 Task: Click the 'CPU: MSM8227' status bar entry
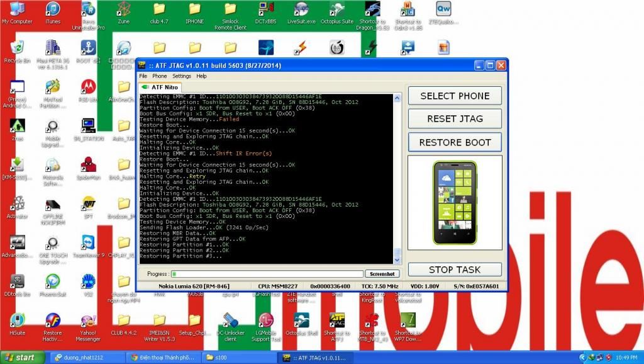(277, 287)
